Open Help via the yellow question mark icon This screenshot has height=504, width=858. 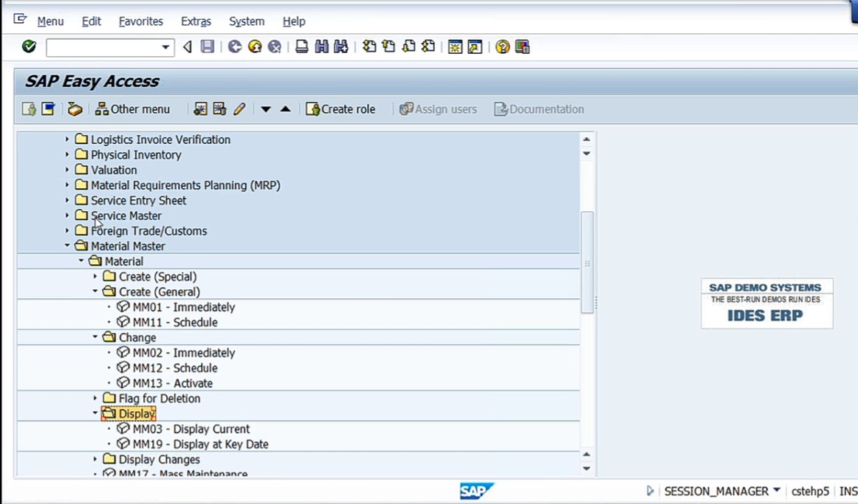pos(502,47)
